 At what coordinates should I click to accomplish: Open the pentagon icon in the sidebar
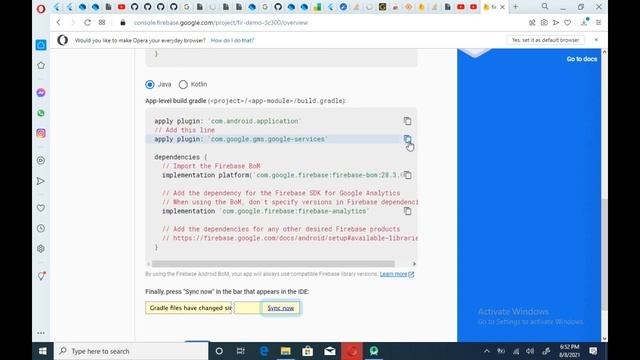[x=41, y=65]
